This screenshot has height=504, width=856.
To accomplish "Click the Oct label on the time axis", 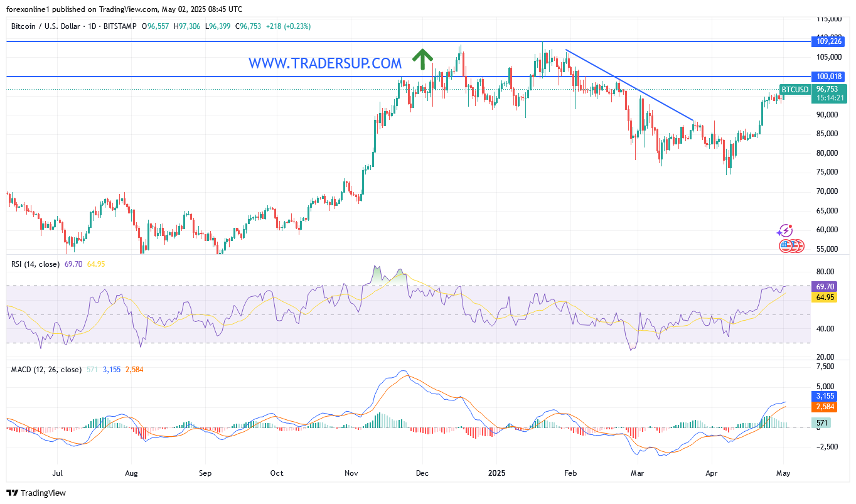I will [x=276, y=473].
